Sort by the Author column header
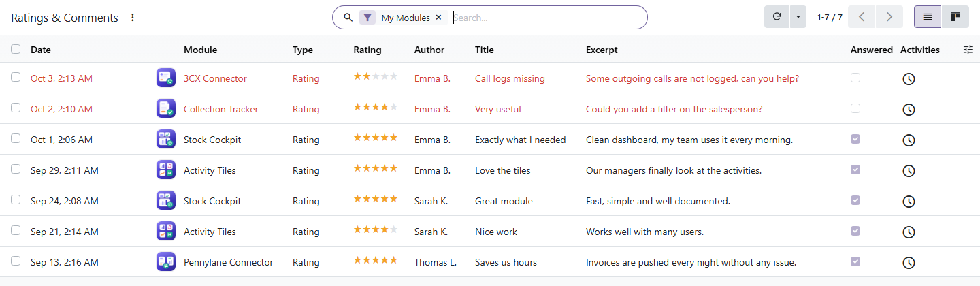Image resolution: width=980 pixels, height=286 pixels. click(x=429, y=50)
